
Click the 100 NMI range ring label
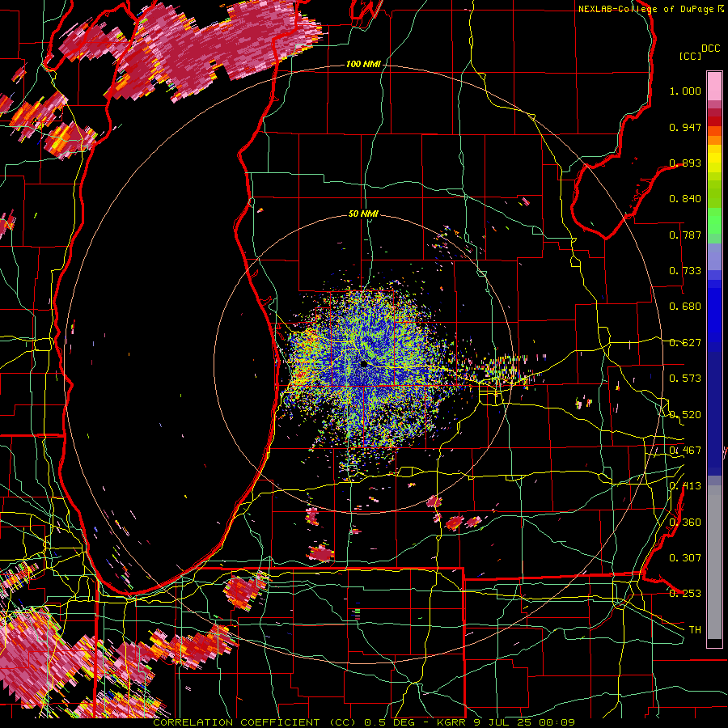[x=363, y=64]
